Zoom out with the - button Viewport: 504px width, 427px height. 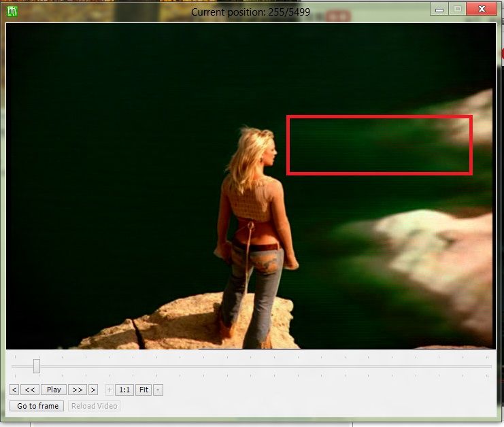coord(158,390)
